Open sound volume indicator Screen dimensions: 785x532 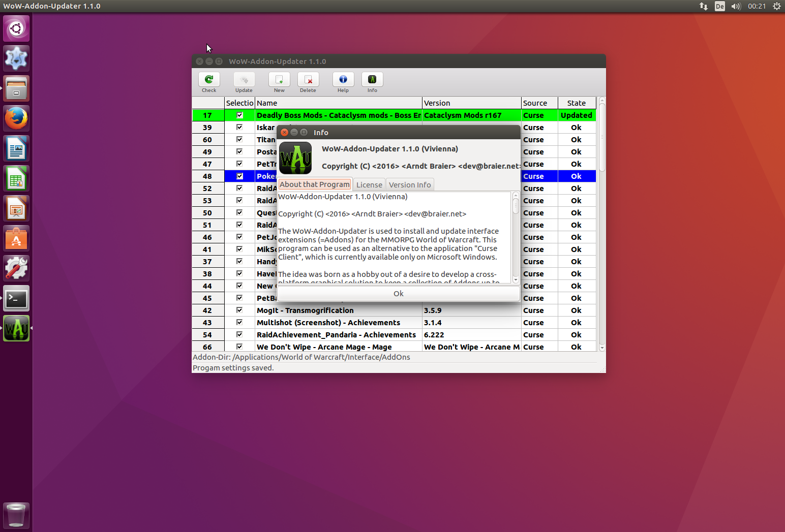(736, 6)
